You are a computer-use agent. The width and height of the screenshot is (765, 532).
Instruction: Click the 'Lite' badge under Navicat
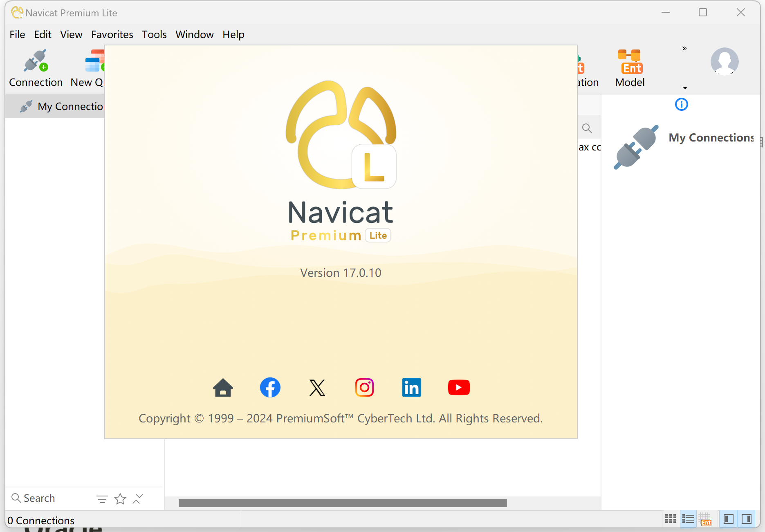[x=378, y=236]
